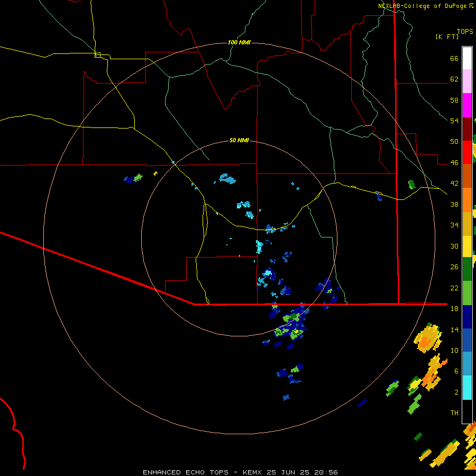Click the legend value 6
This screenshot has width=476, height=476.
point(456,371)
